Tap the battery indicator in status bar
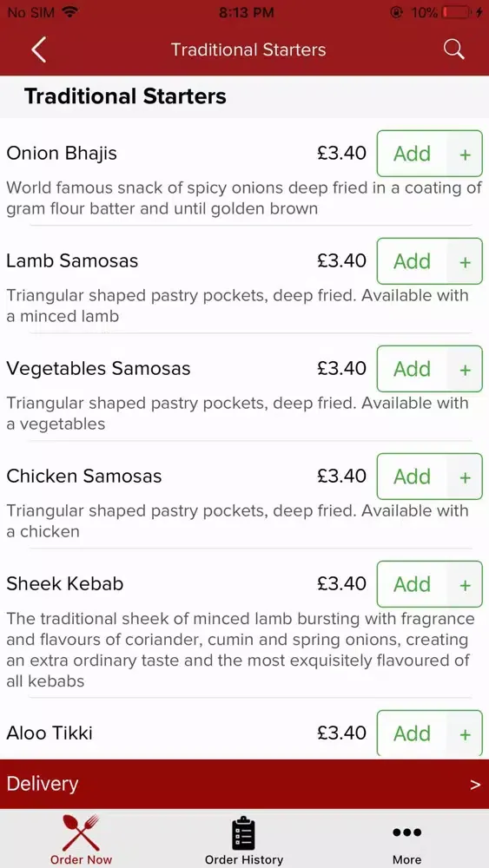Viewport: 489px width, 868px height. 455,12
